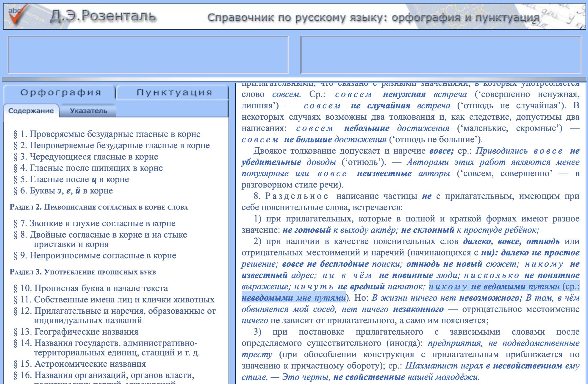This screenshot has width=588, height=384.
Task: Click the Д.Э.Розенталь header title
Action: click(x=103, y=16)
